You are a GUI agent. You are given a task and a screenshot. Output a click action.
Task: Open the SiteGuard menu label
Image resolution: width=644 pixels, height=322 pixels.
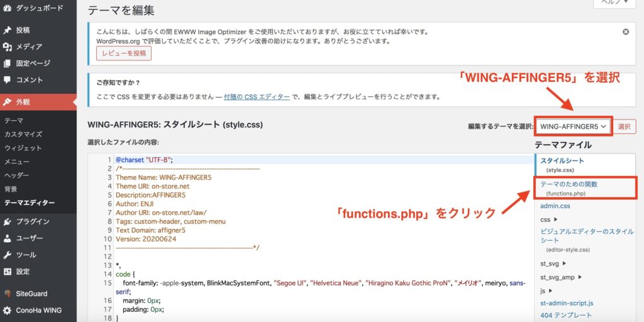tap(31, 294)
